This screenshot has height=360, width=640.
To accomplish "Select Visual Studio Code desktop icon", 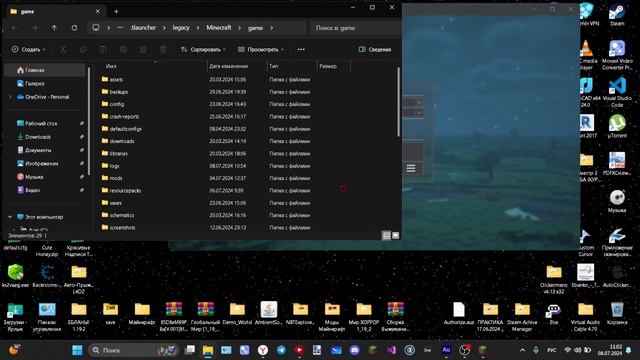I will tap(617, 92).
